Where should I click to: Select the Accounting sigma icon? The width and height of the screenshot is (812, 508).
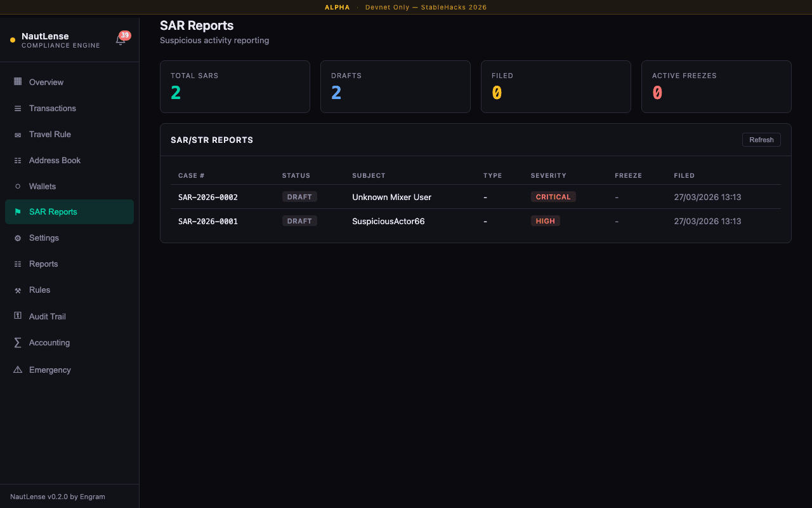[17, 342]
